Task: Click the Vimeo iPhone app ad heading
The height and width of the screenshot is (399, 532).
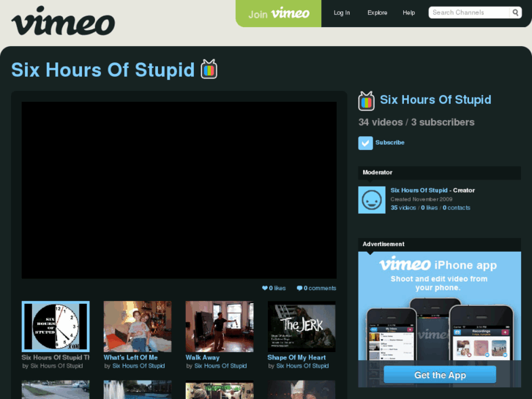Action: pyautogui.click(x=438, y=265)
